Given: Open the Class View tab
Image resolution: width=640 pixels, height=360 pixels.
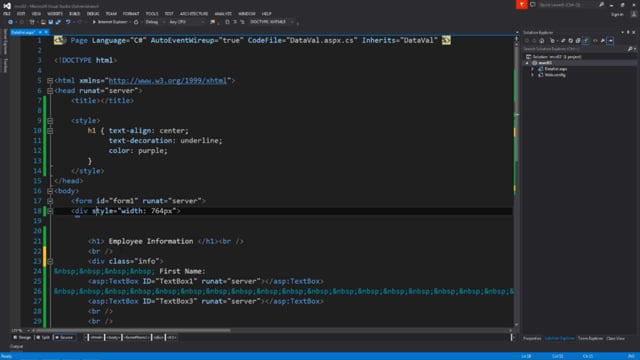Looking at the screenshot, I should tap(616, 338).
